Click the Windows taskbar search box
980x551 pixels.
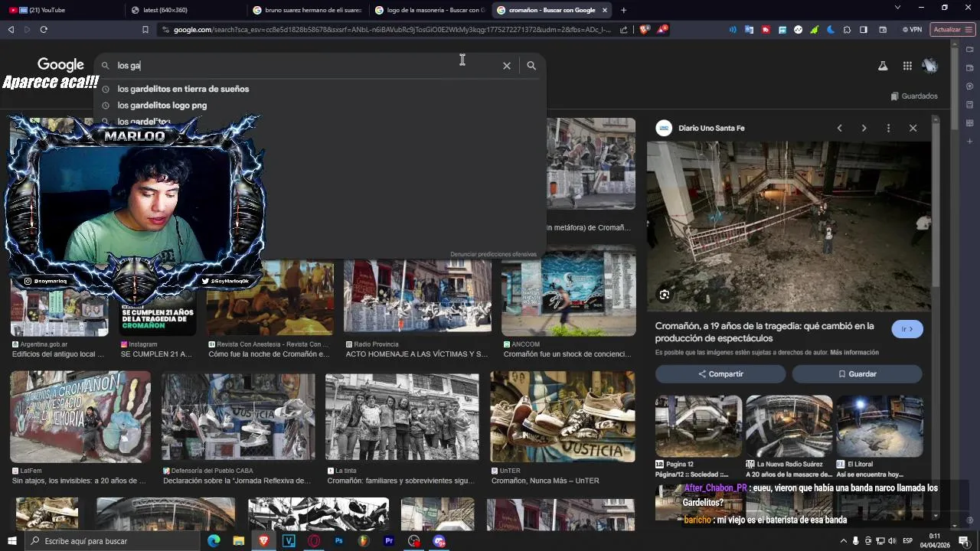tap(112, 541)
